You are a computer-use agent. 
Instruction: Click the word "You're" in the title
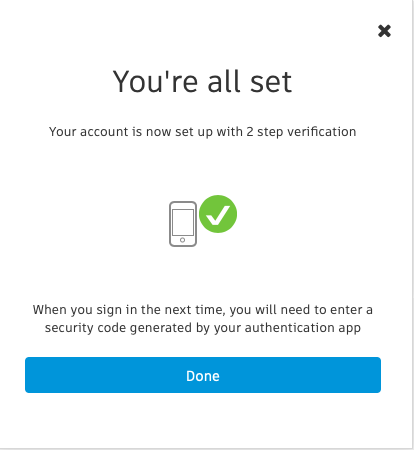click(155, 81)
